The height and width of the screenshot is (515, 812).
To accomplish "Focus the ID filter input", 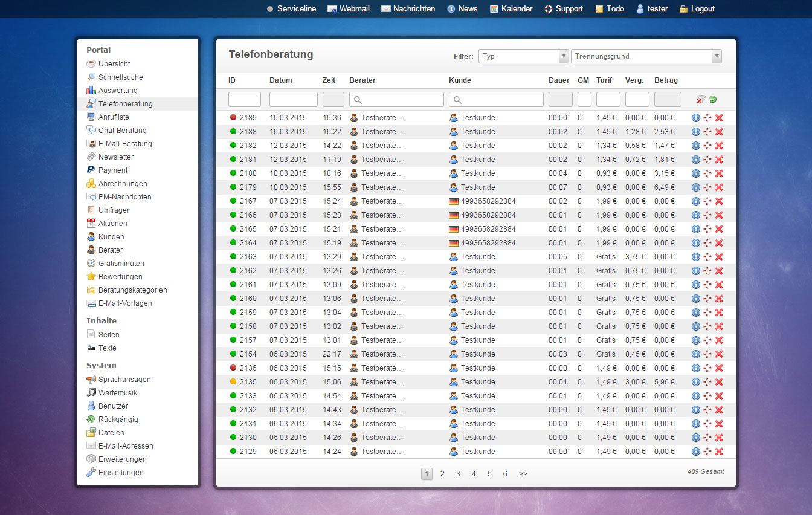I will click(x=245, y=100).
